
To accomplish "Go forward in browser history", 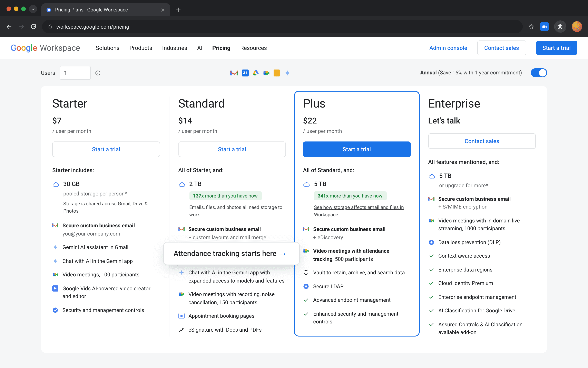I will click(21, 27).
